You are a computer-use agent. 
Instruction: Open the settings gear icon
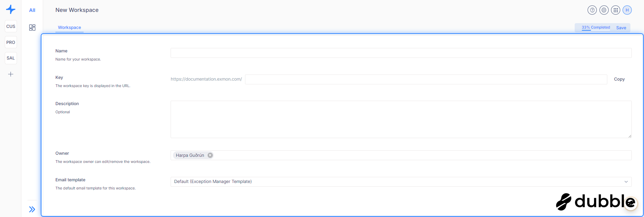604,10
